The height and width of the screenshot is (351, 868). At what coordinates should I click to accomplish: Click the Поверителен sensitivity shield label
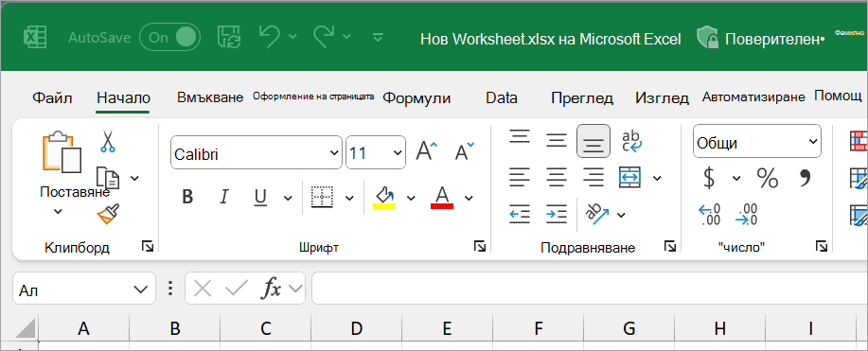coord(761,39)
